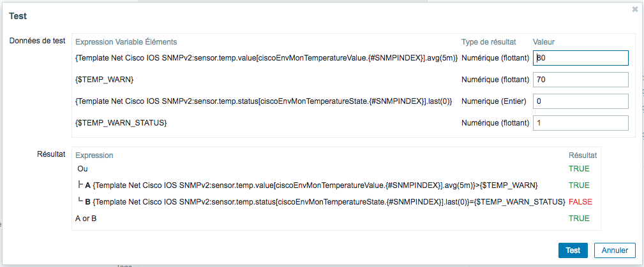Viewport: 644px width, 267px height.
Task: Close the Test dialog with X icon
Action: coord(635,10)
